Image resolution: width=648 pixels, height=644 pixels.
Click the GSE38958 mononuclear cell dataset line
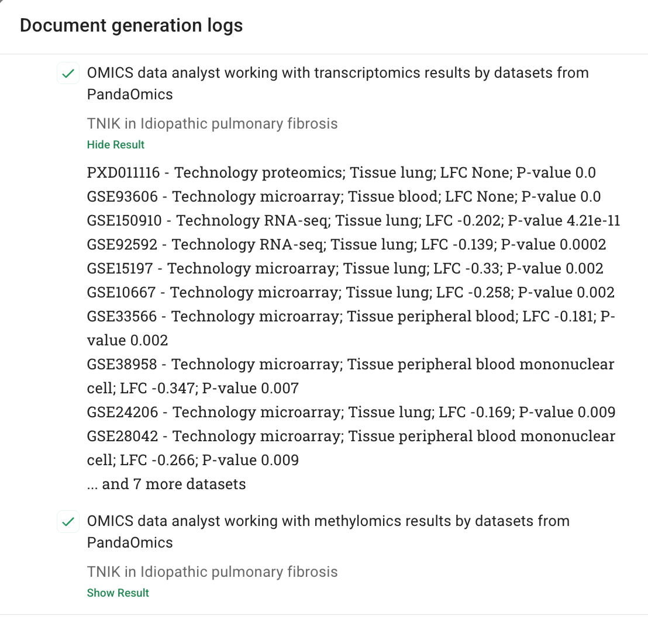pyautogui.click(x=350, y=365)
